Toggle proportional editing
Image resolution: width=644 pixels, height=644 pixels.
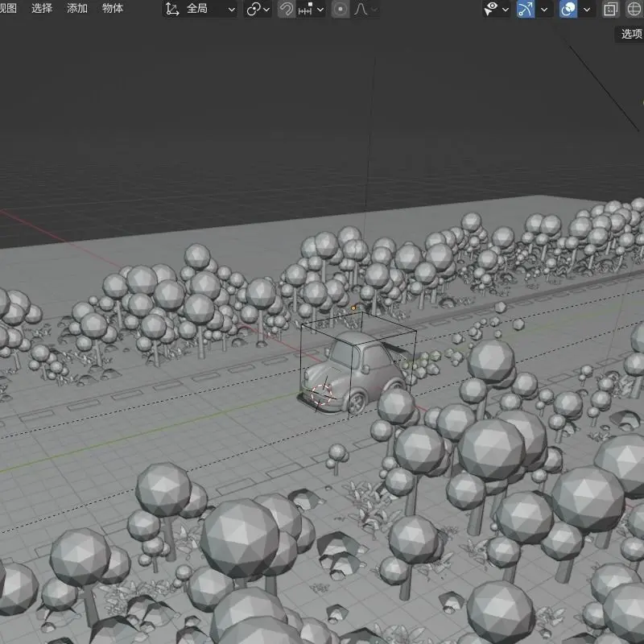point(340,9)
